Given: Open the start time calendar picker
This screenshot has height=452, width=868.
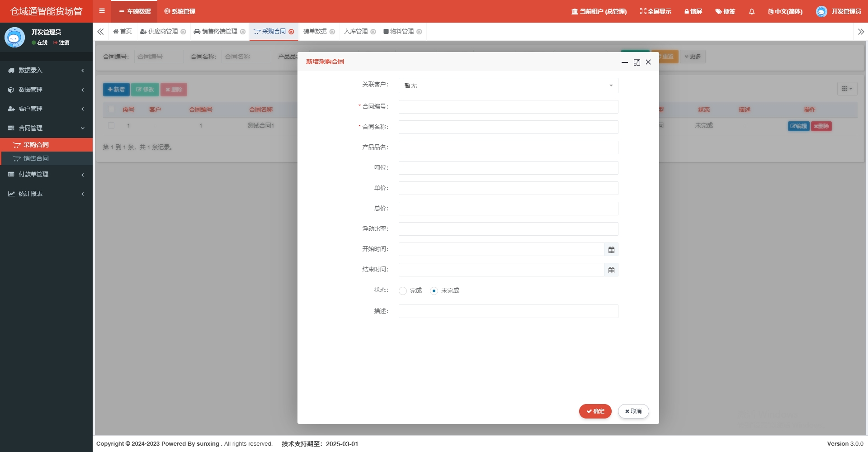Looking at the screenshot, I should pos(611,250).
